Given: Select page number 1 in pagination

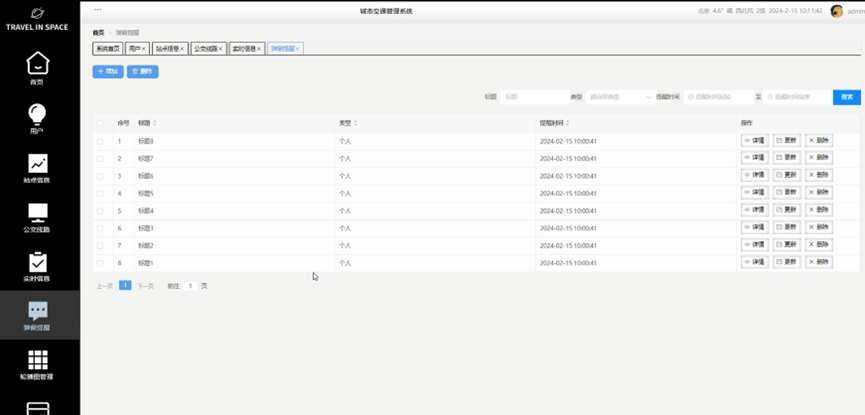Looking at the screenshot, I should [x=125, y=285].
